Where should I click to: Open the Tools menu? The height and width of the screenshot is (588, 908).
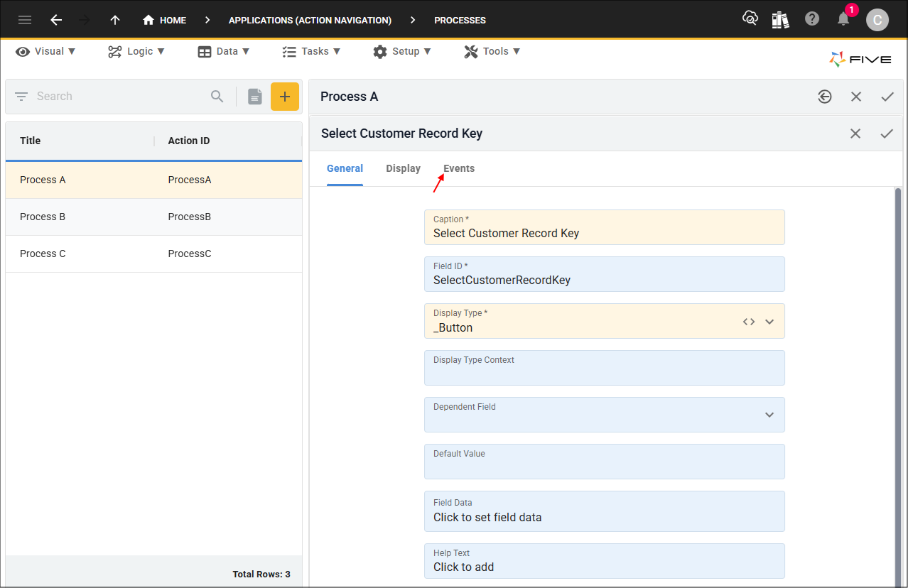(x=492, y=51)
